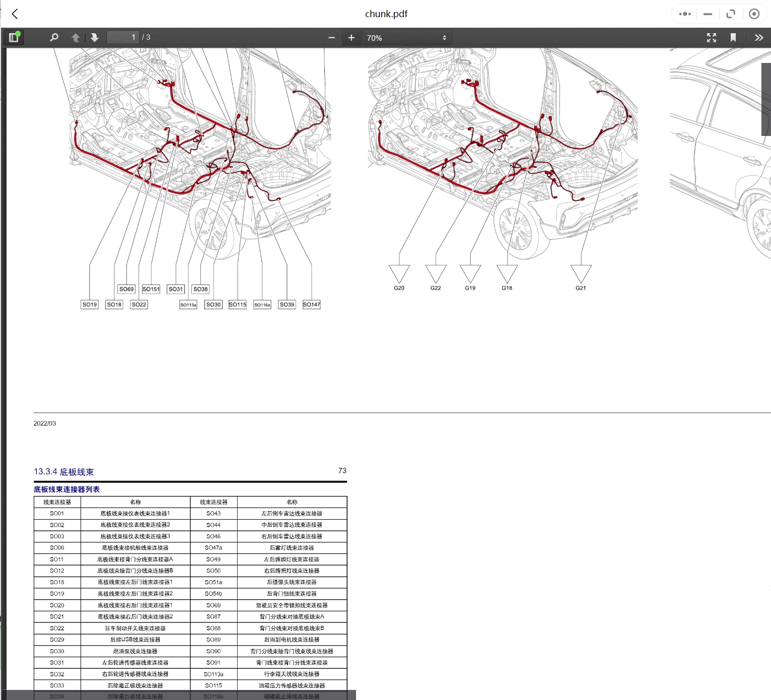The width and height of the screenshot is (771, 700).
Task: Switch to presentation mode
Action: (x=711, y=38)
